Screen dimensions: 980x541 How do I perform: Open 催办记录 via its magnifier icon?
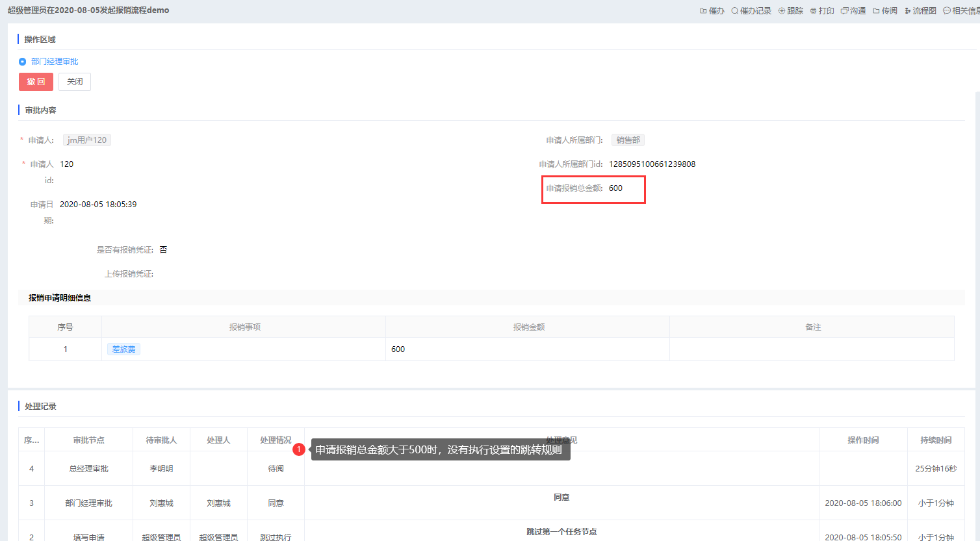click(734, 11)
